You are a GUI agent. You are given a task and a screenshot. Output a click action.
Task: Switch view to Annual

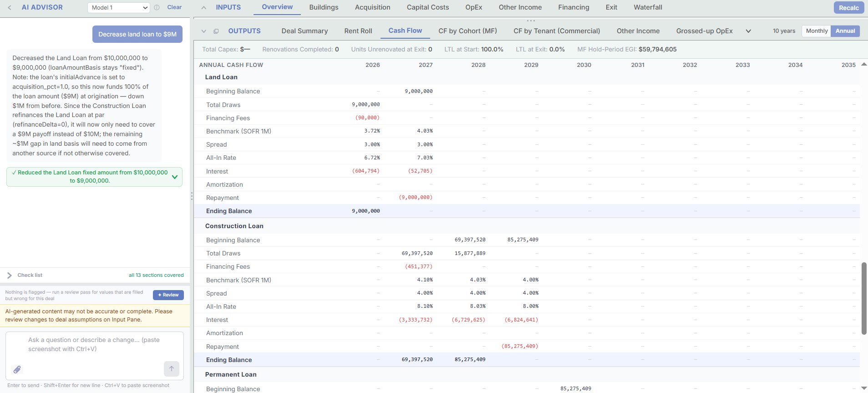(x=845, y=31)
